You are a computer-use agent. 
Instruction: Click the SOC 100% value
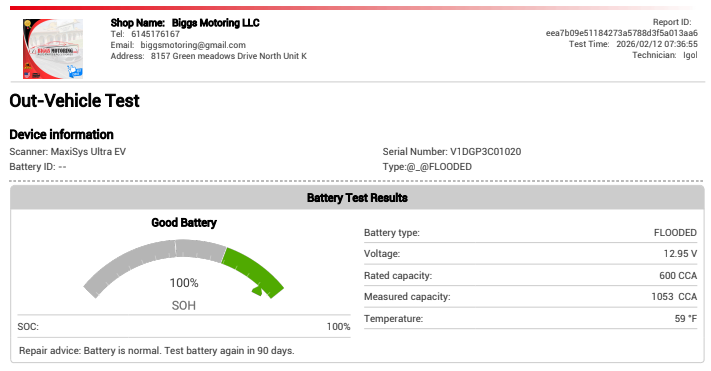[x=338, y=327]
